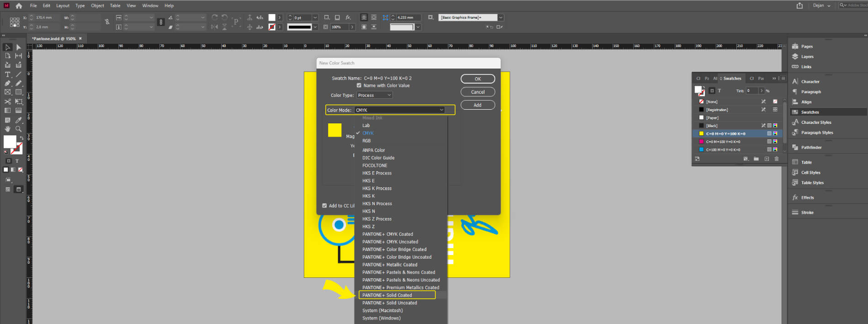Select RGB in color mode list
The width and height of the screenshot is (868, 324).
coord(366,141)
